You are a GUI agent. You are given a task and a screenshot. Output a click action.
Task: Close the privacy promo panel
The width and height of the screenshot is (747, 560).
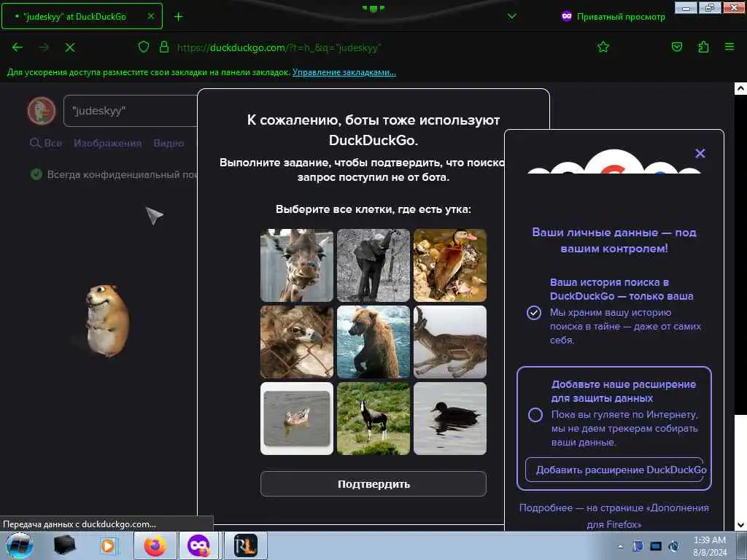pyautogui.click(x=700, y=153)
